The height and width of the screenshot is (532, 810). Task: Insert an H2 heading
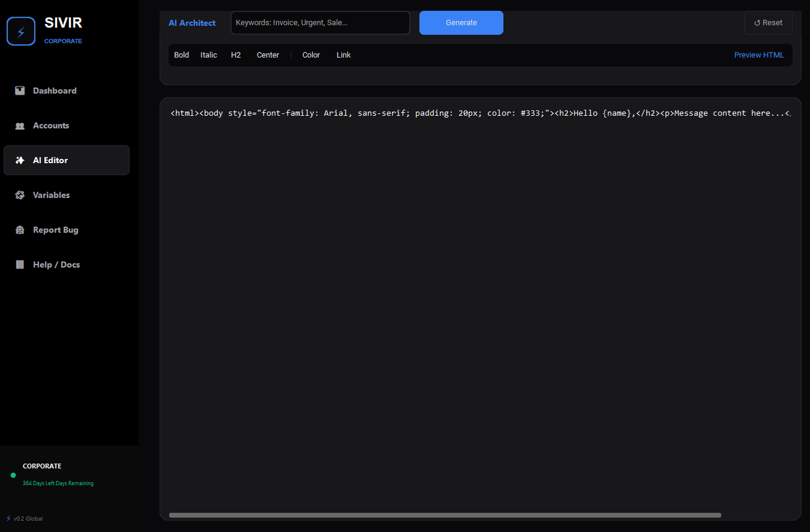point(236,55)
